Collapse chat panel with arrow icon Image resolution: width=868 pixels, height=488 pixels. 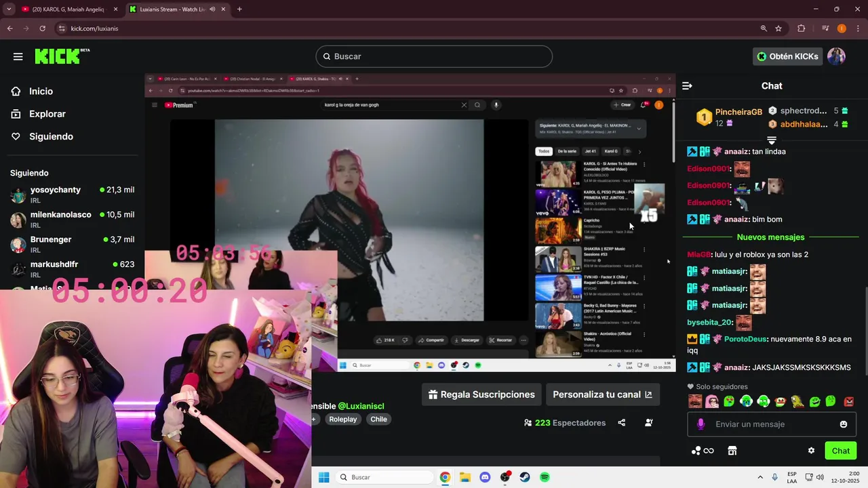point(687,86)
